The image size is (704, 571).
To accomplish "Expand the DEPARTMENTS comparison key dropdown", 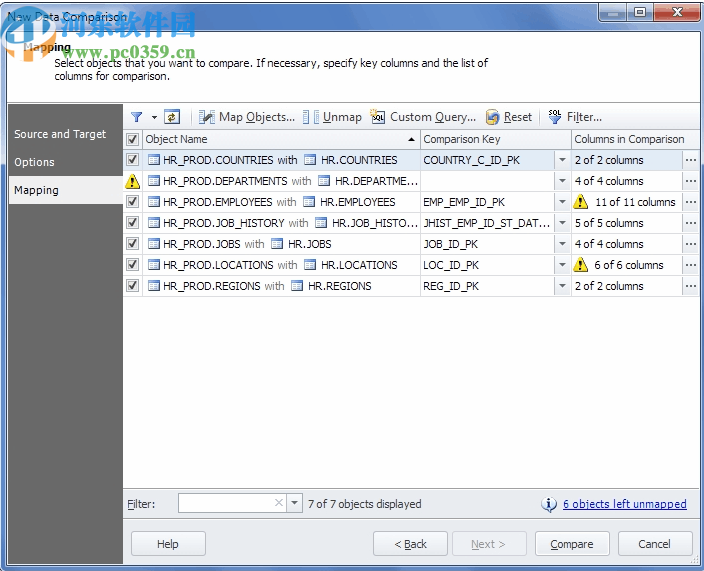I will click(x=562, y=181).
